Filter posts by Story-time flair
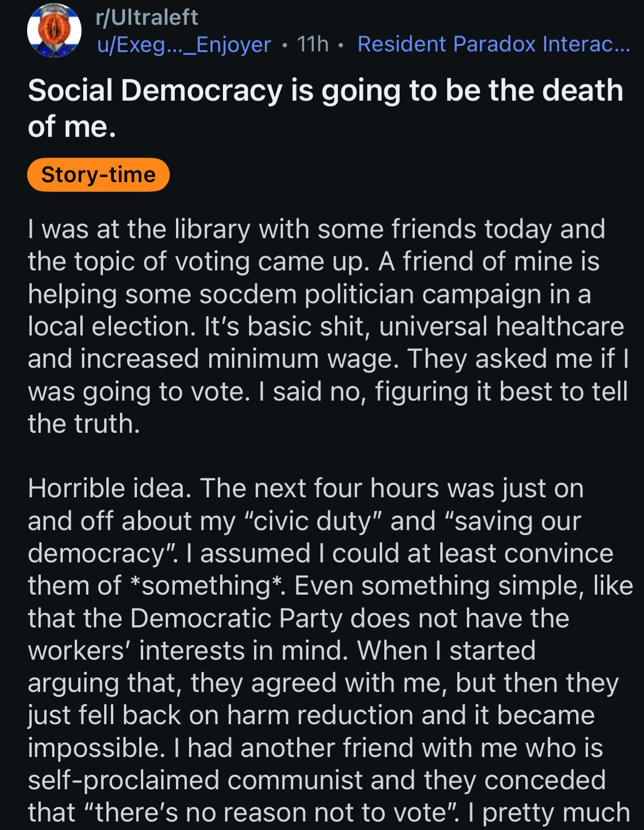 click(x=98, y=175)
